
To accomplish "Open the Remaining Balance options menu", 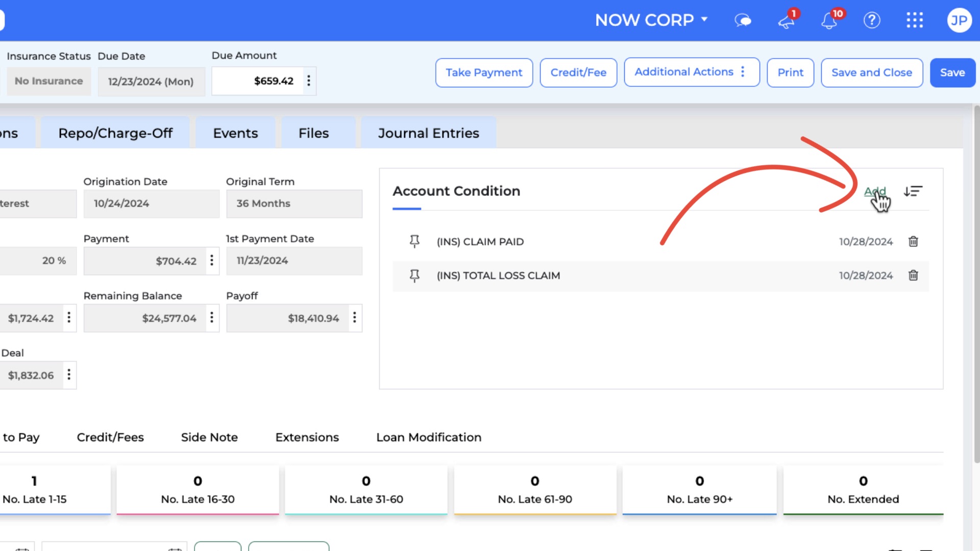I will click(212, 318).
